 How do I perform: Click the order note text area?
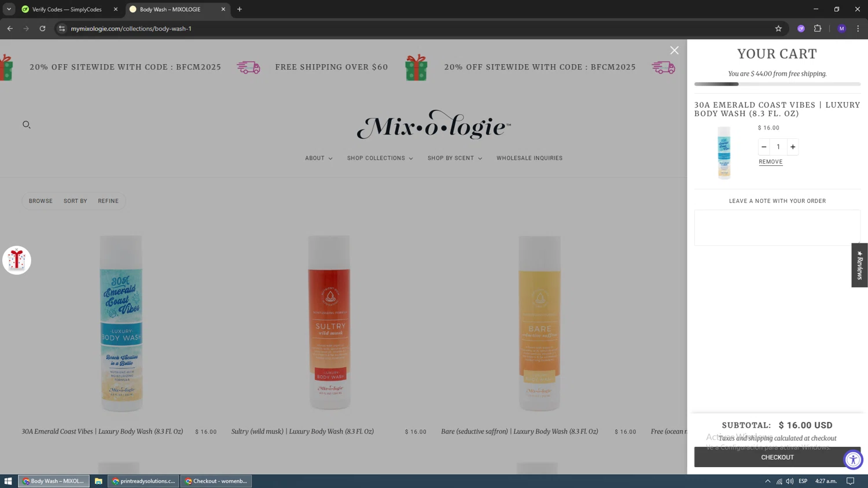click(x=777, y=228)
